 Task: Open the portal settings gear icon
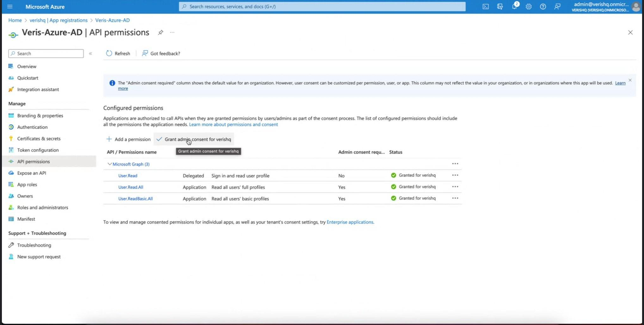pos(529,7)
